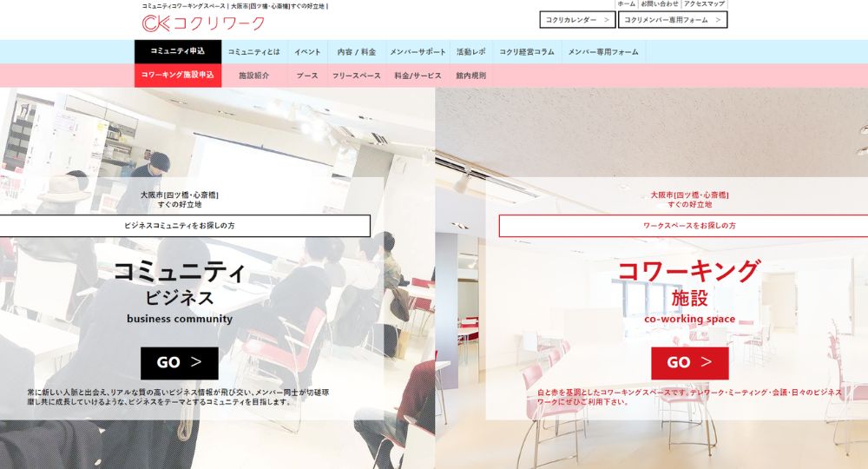The image size is (868, 469).
Task: Select イベント menu item
Action: click(x=307, y=52)
